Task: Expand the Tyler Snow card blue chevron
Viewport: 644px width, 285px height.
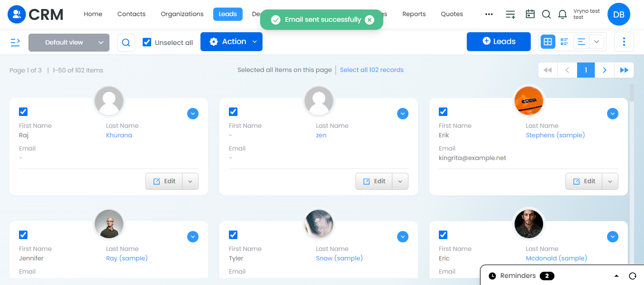Action: 403,237
